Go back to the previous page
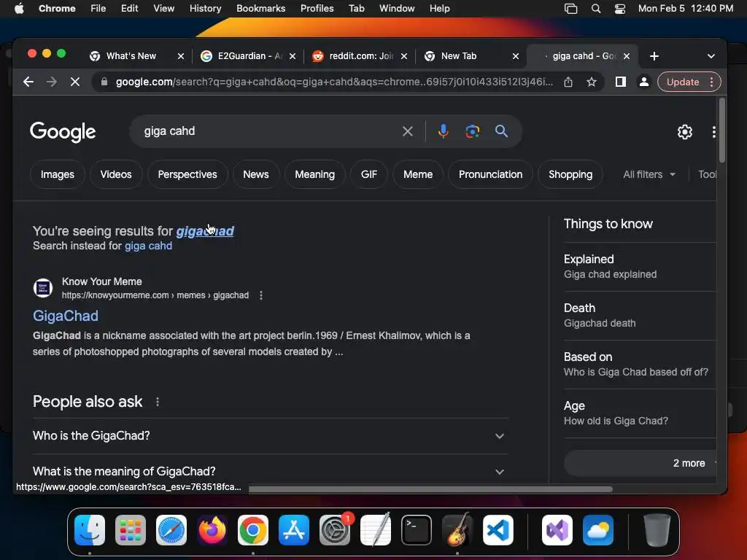747x560 pixels. pos(28,82)
